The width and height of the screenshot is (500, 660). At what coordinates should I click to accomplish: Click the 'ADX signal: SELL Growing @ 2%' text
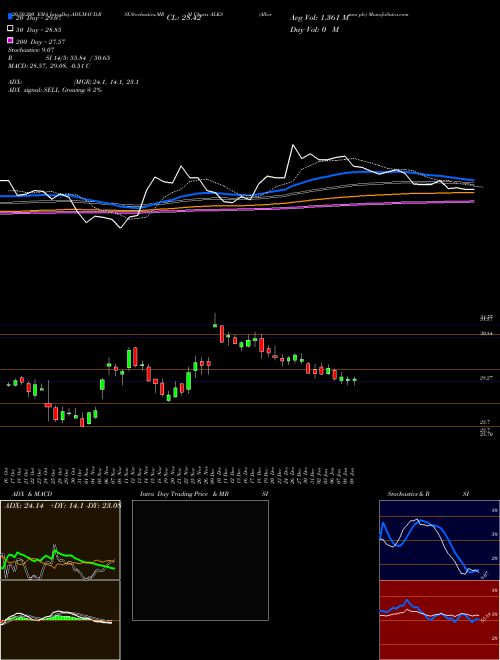[55, 90]
